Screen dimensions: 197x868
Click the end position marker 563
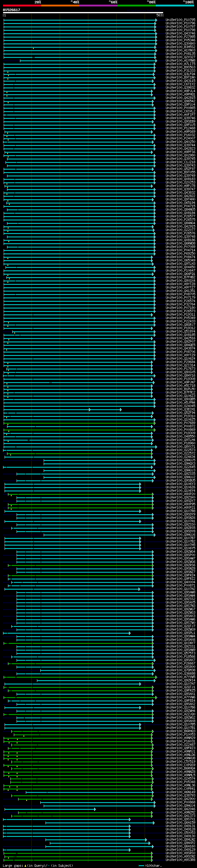click(x=159, y=15)
